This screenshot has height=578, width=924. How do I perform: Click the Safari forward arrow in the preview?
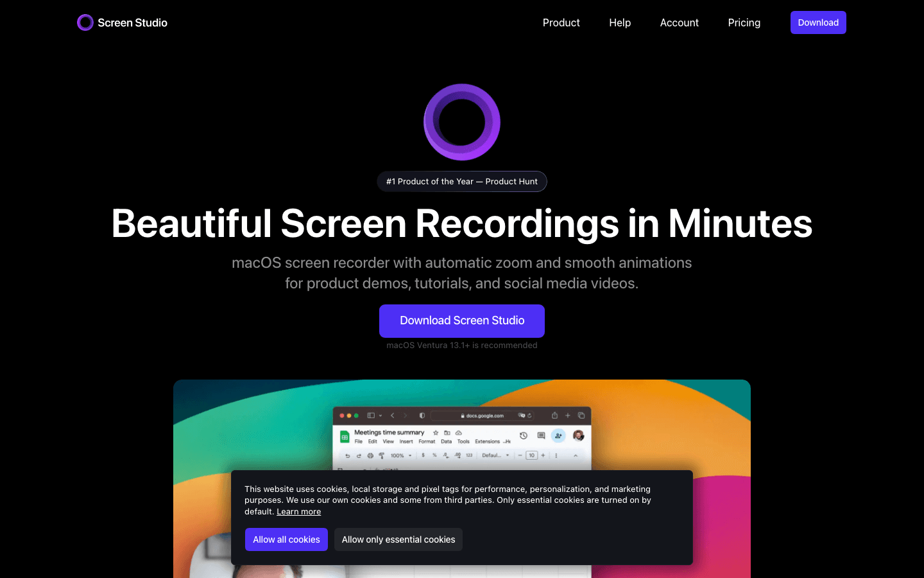click(405, 416)
